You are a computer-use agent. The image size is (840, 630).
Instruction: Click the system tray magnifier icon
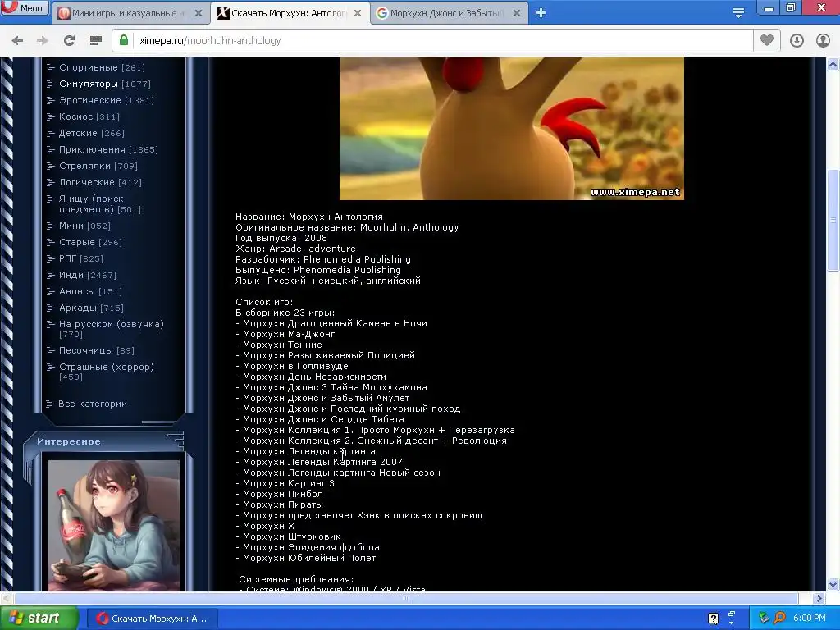coord(779,619)
